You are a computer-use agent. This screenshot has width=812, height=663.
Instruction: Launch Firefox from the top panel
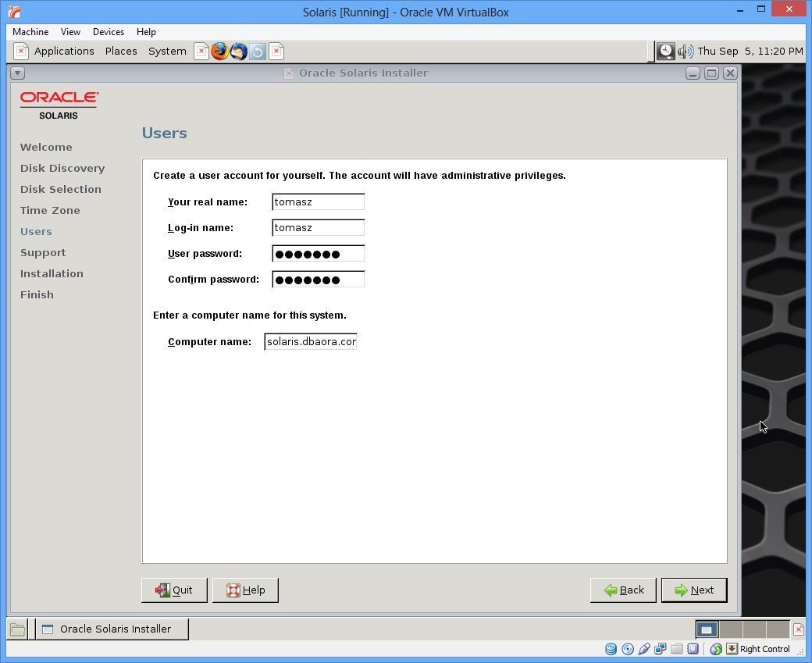click(x=219, y=52)
